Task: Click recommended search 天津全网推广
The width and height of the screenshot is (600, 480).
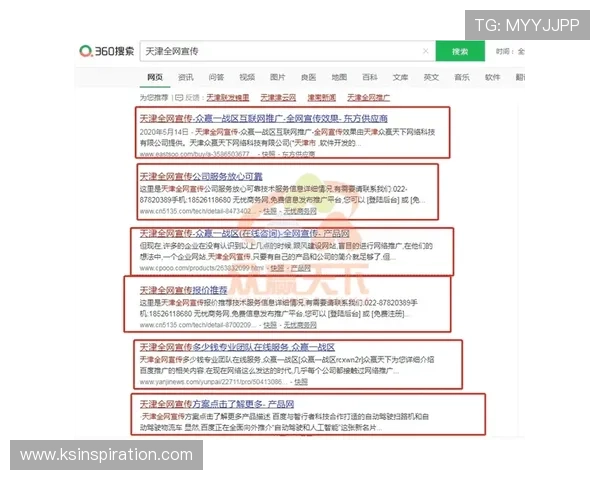Action: click(368, 98)
